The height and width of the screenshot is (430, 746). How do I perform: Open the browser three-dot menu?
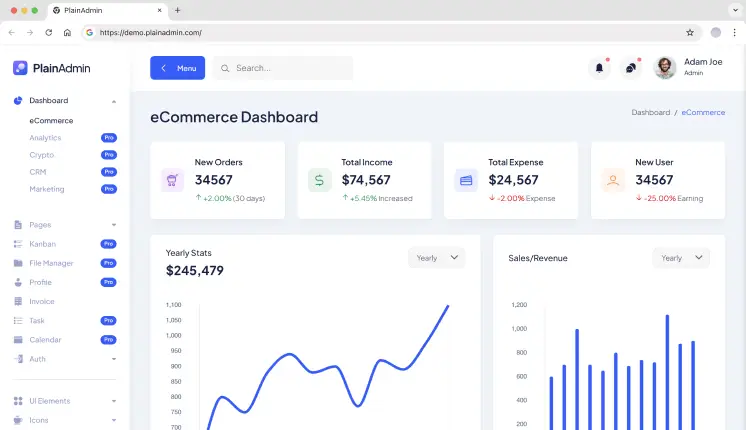coord(734,32)
